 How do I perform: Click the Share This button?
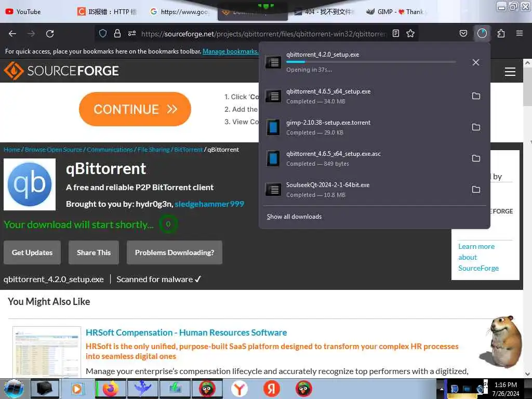[x=94, y=252]
